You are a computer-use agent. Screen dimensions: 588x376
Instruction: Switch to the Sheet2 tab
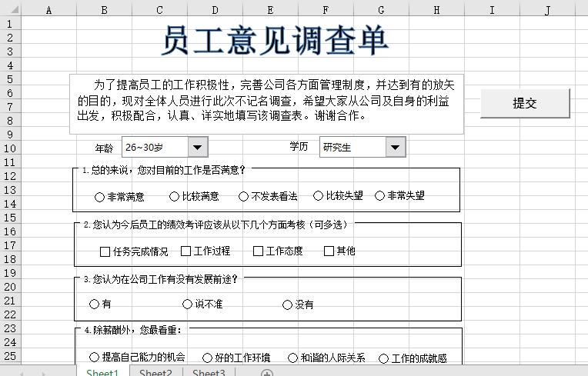pyautogui.click(x=155, y=373)
